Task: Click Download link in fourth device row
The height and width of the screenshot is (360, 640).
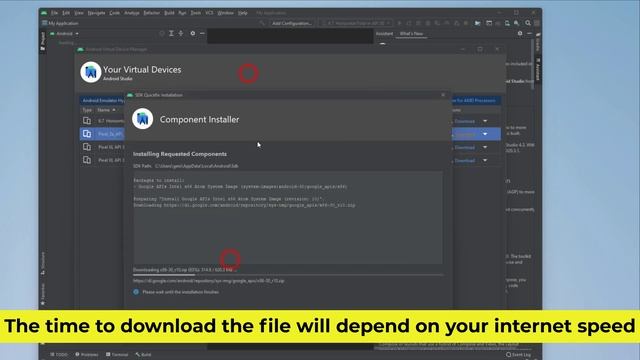Action: (x=465, y=161)
